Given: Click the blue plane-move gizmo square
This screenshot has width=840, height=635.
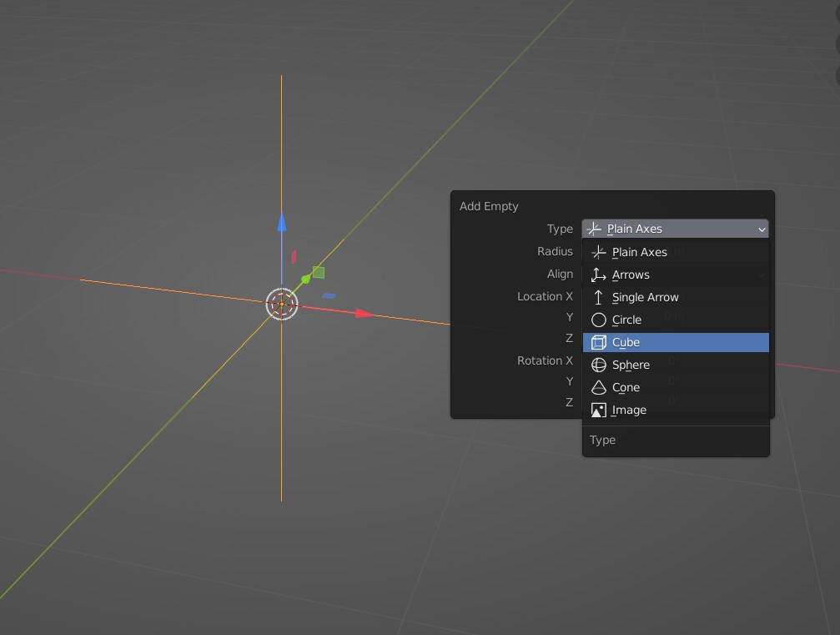Looking at the screenshot, I should (x=329, y=295).
